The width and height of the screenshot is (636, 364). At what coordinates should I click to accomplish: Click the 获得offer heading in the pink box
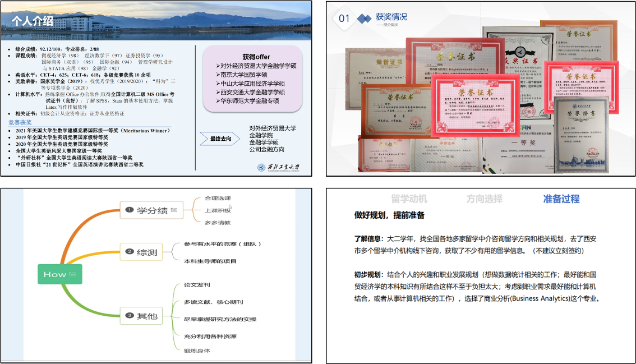coord(256,57)
